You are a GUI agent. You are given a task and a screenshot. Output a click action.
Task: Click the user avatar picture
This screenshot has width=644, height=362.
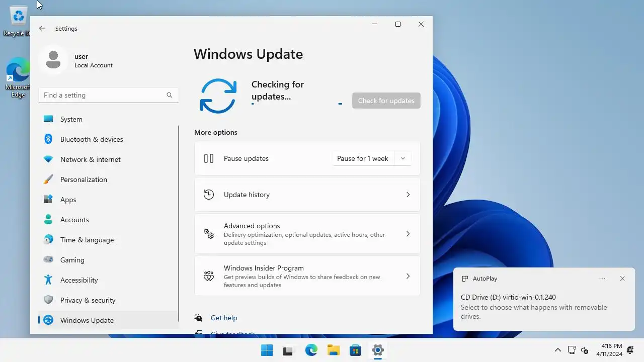tap(53, 60)
